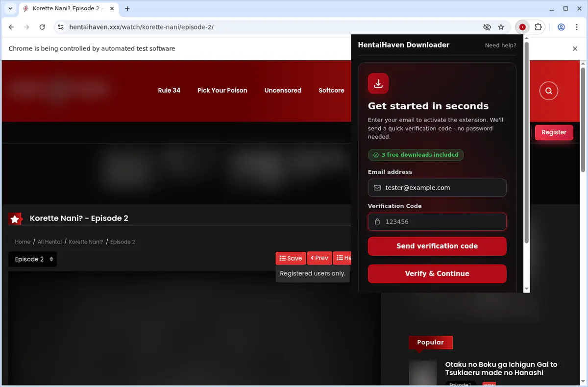Screen dimensions: 588x387
Task: Open Chrome's three-dot menu
Action: pos(576,27)
